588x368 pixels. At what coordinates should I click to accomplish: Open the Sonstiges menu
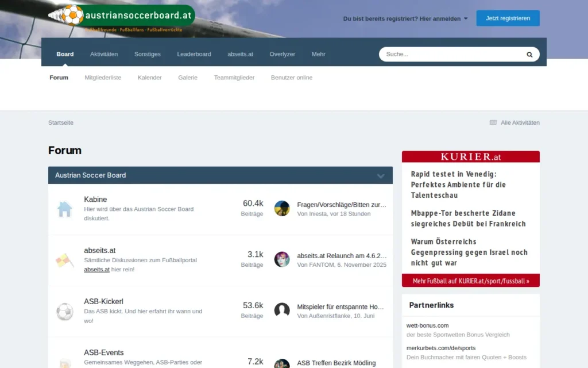[148, 54]
